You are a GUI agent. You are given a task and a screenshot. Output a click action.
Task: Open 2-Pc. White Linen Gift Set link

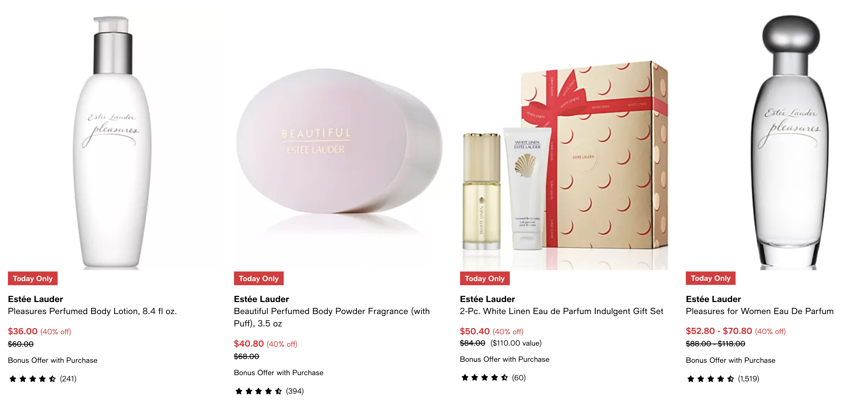click(x=562, y=311)
